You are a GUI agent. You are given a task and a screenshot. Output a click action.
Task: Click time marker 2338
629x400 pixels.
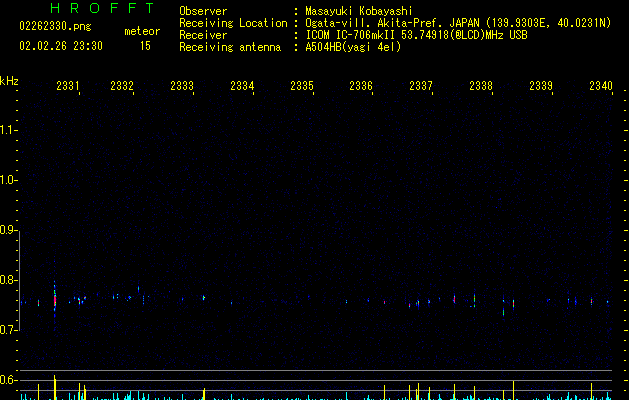click(481, 86)
